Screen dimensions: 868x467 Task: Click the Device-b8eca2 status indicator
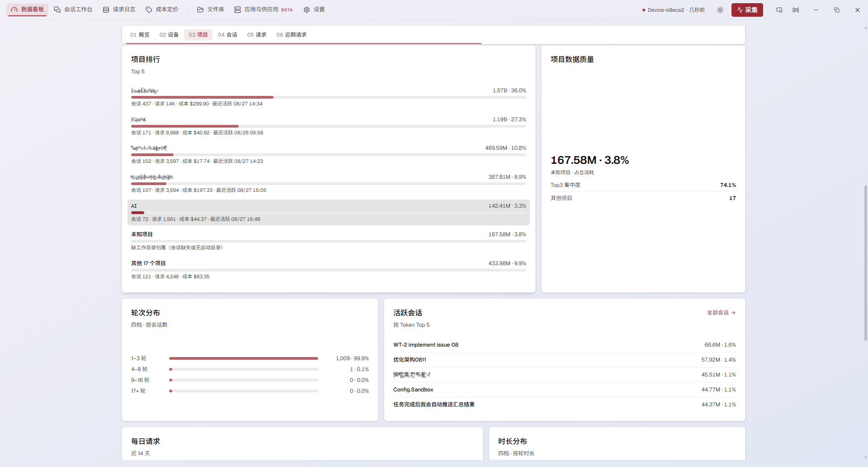pyautogui.click(x=673, y=10)
